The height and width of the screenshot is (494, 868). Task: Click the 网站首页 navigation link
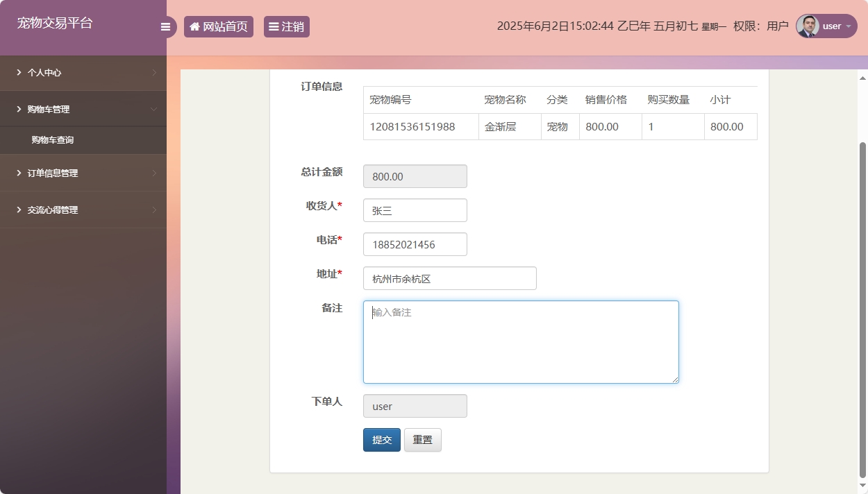pyautogui.click(x=219, y=26)
